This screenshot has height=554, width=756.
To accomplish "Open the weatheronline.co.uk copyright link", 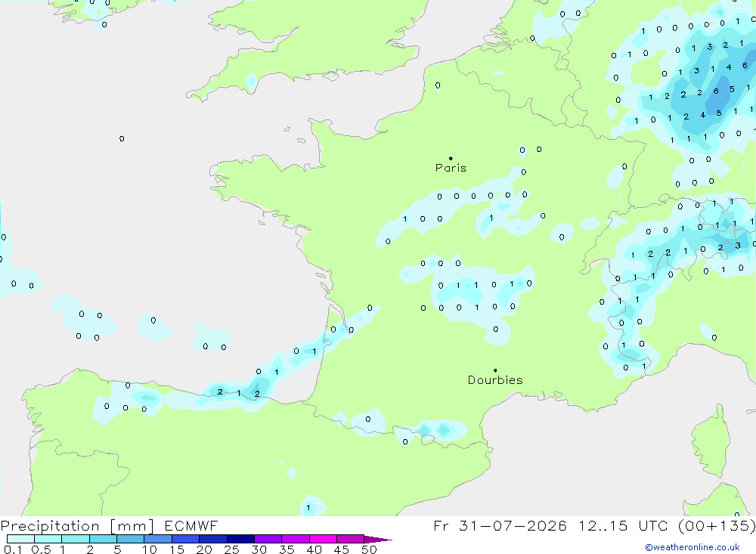I will [x=692, y=547].
